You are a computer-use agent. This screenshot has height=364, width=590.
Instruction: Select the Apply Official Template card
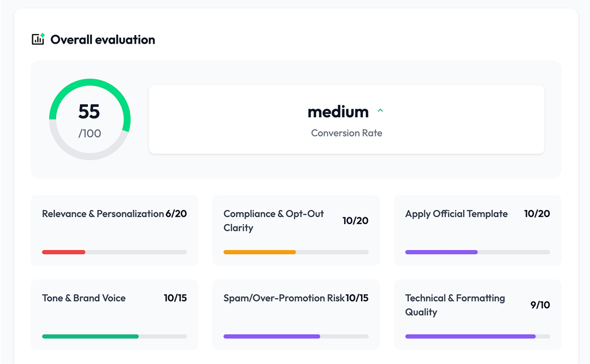coord(477,230)
